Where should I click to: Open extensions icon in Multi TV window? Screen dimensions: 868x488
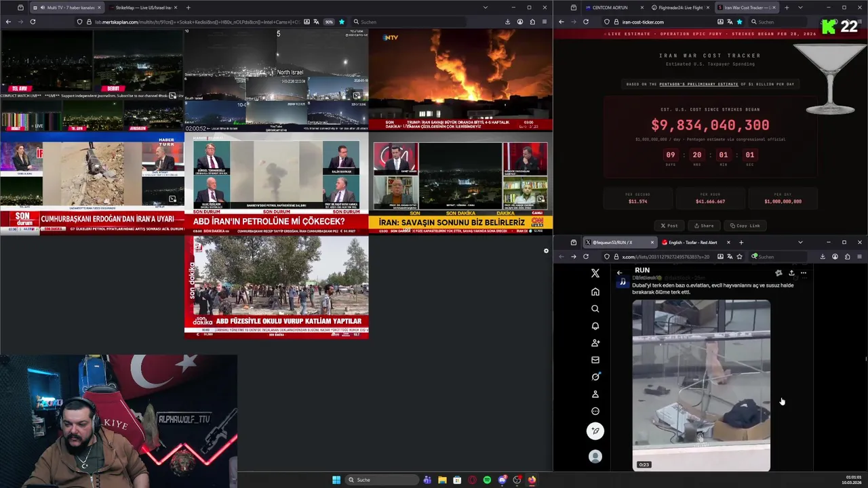point(532,22)
